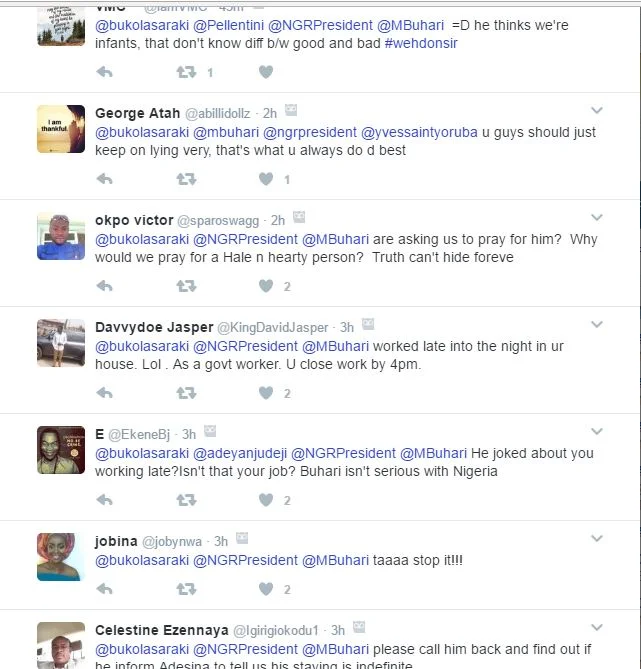
Task: Like George Atah's tweet
Action: 266,179
